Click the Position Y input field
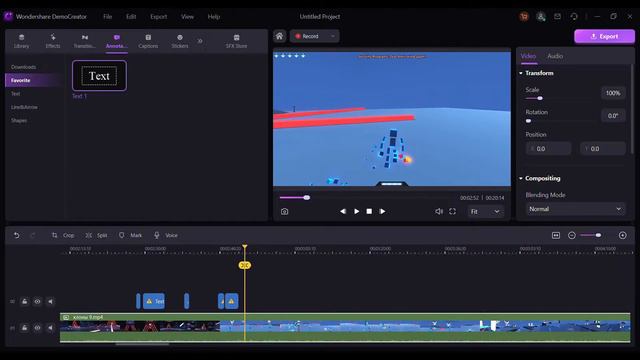640x360 pixels. [x=603, y=149]
